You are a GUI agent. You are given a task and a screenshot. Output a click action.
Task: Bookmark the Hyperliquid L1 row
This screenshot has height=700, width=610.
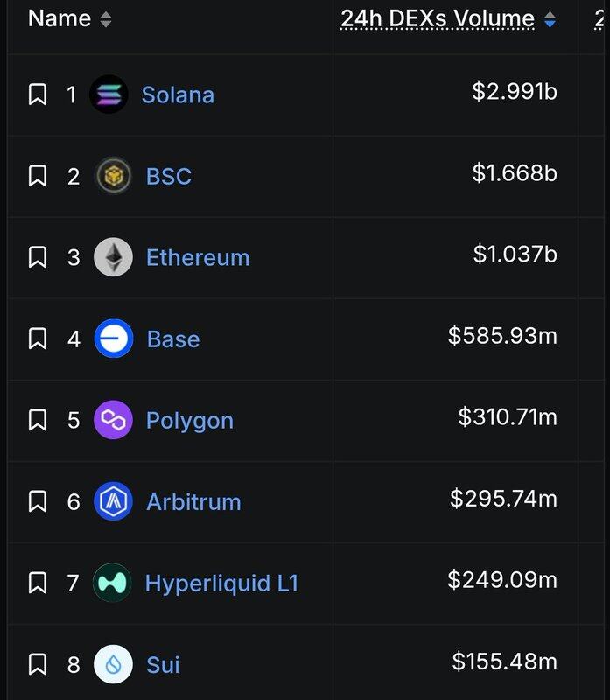pos(38,583)
